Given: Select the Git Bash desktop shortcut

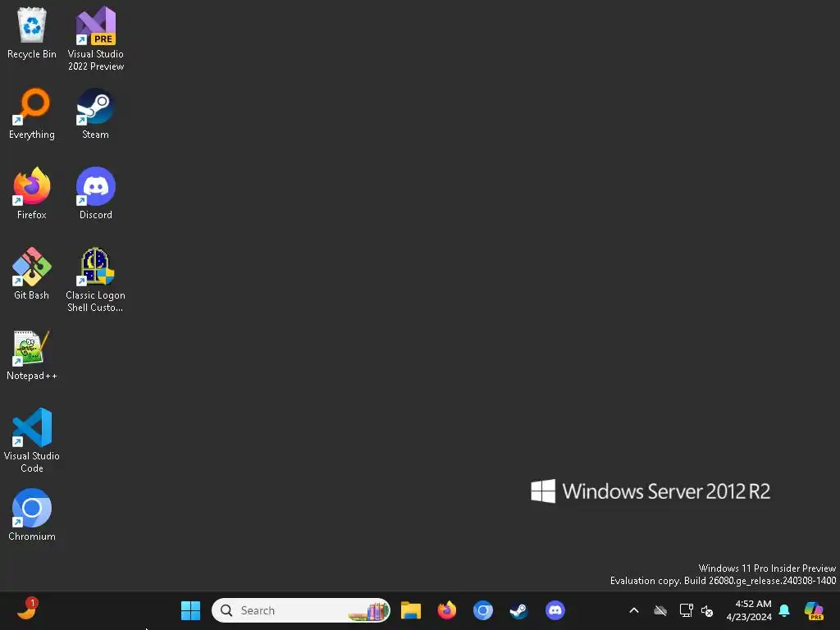Looking at the screenshot, I should click(32, 274).
